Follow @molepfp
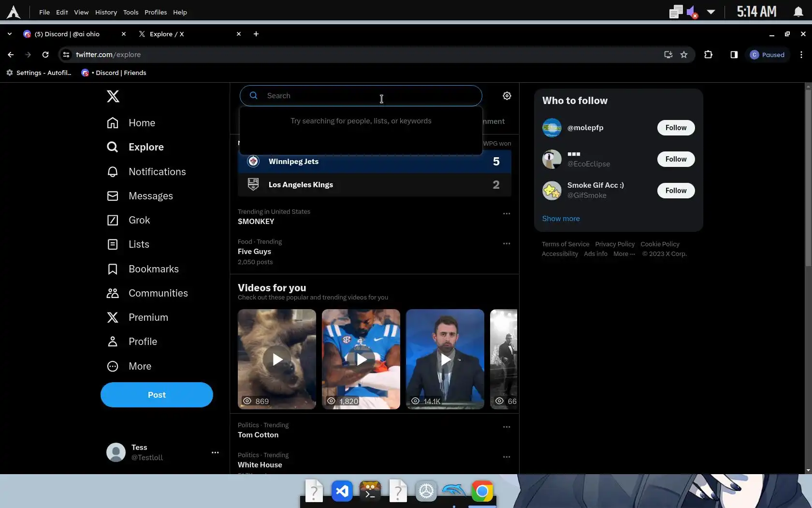812x508 pixels. coord(676,128)
